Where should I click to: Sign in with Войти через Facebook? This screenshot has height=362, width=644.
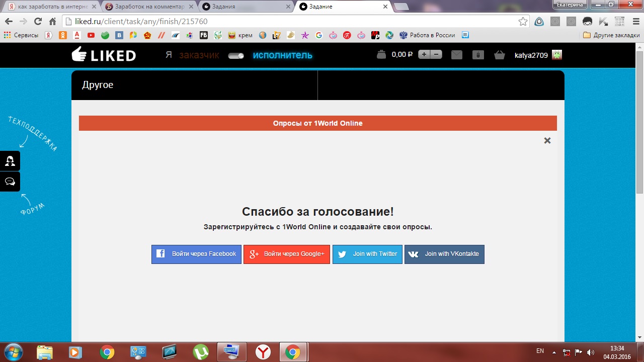[x=196, y=254]
